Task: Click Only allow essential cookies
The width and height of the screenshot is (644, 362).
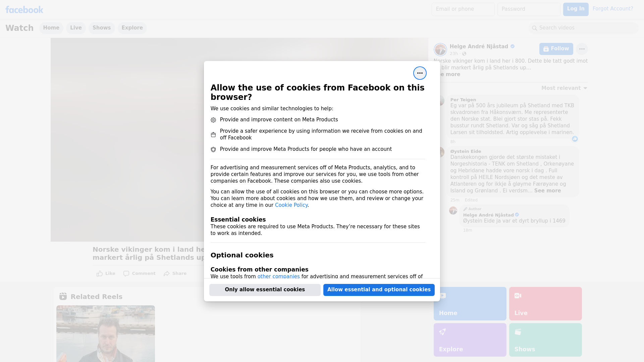Action: pos(265,290)
